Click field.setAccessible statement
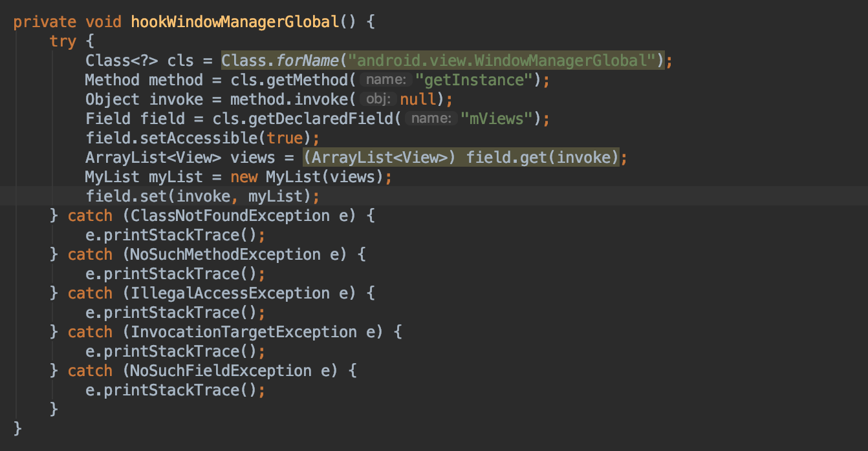Image resolution: width=868 pixels, height=451 pixels. click(203, 138)
